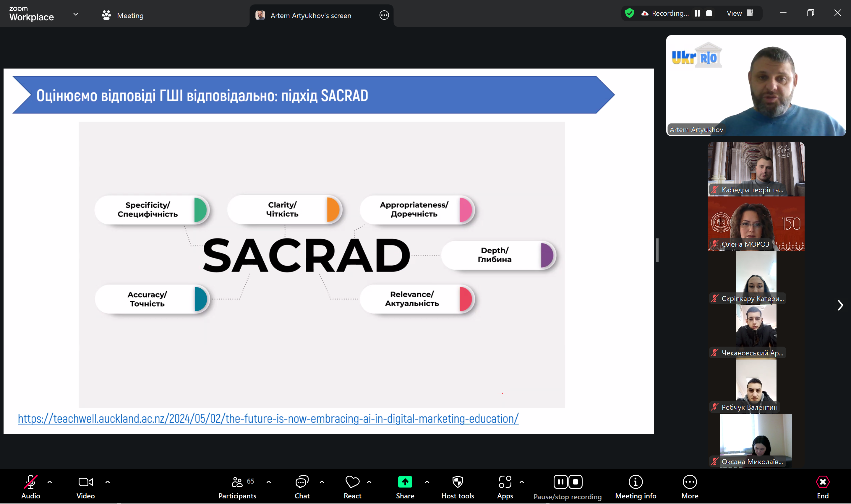
Task: Open the Apps icon
Action: pyautogui.click(x=505, y=482)
